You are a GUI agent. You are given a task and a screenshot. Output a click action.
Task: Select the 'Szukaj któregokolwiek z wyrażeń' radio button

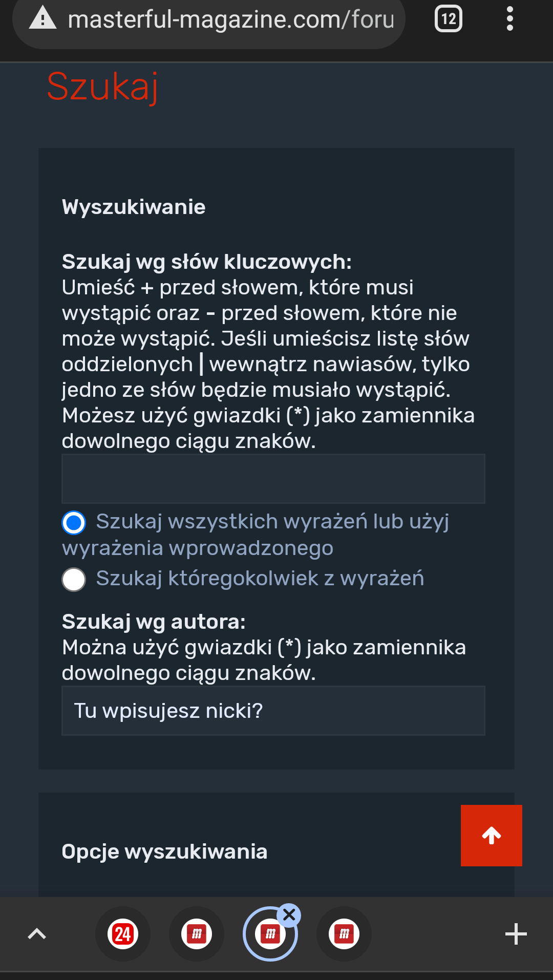click(x=74, y=580)
